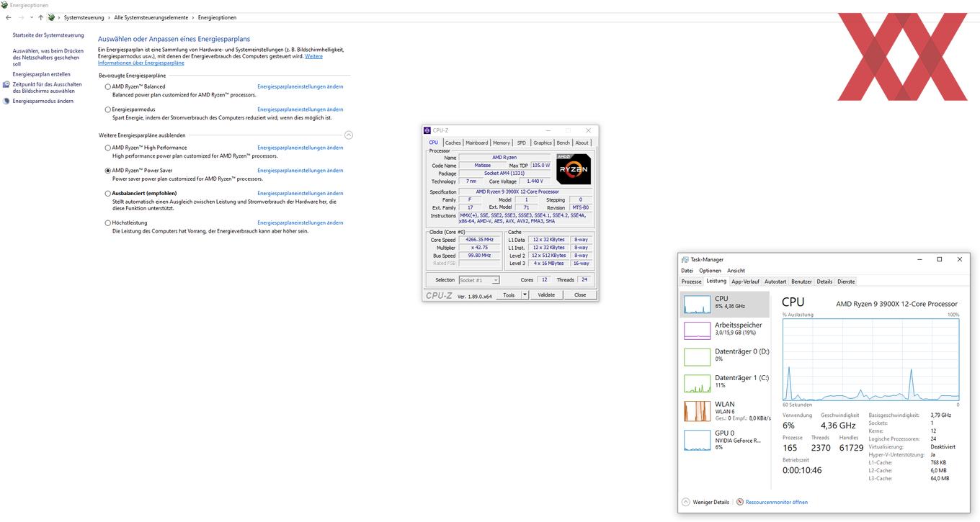Switch to Graphics tab in CPU-Z

(543, 143)
